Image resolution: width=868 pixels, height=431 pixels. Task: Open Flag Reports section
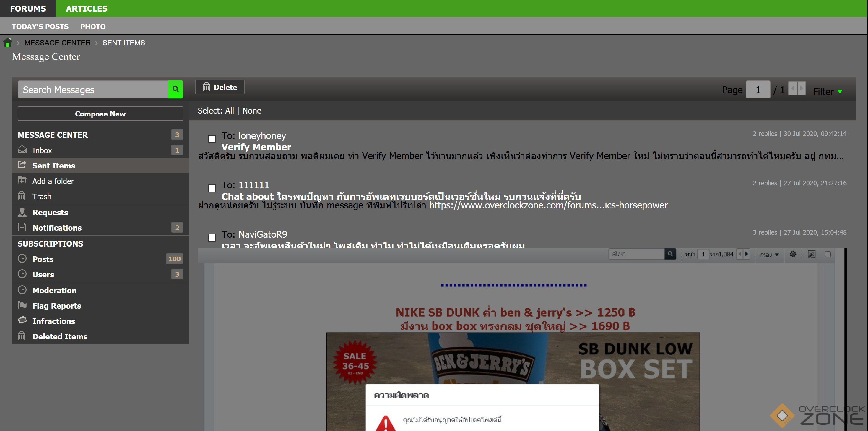click(x=57, y=306)
